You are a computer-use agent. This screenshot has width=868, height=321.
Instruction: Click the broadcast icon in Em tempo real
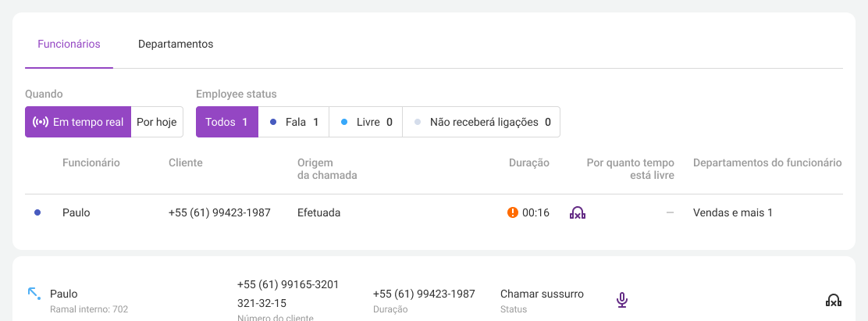(x=41, y=122)
